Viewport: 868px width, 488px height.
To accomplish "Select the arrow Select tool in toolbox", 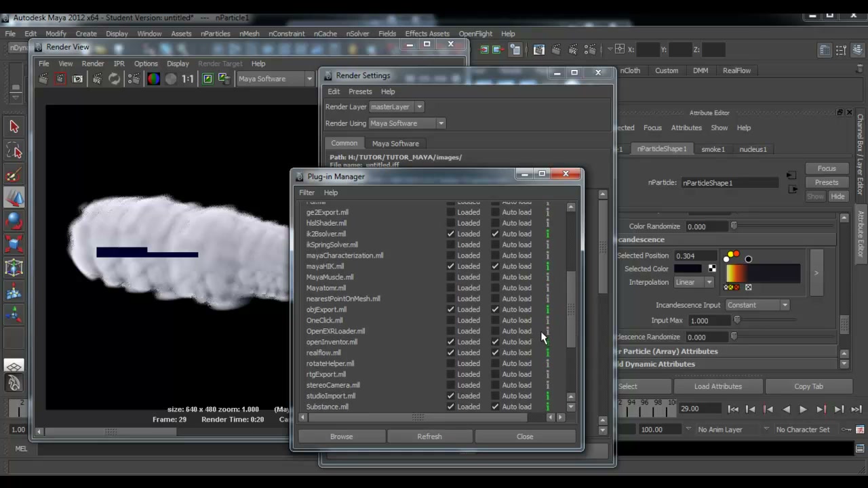I will [14, 127].
